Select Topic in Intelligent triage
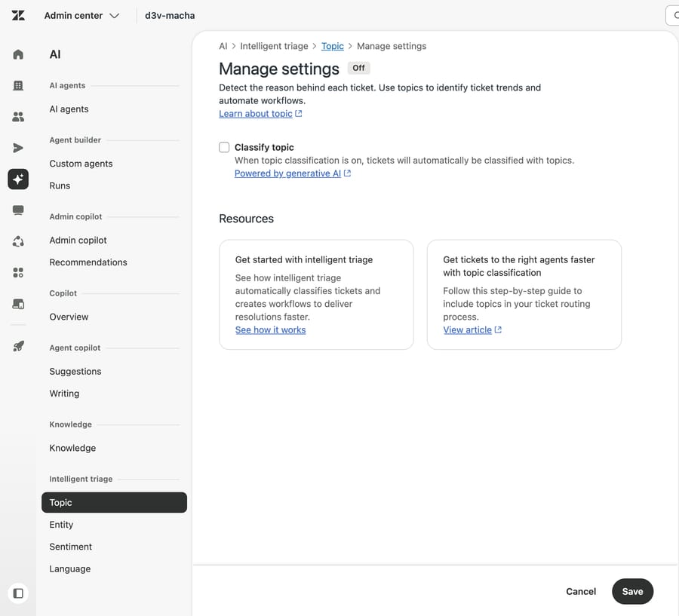This screenshot has width=679, height=616. coord(115,503)
